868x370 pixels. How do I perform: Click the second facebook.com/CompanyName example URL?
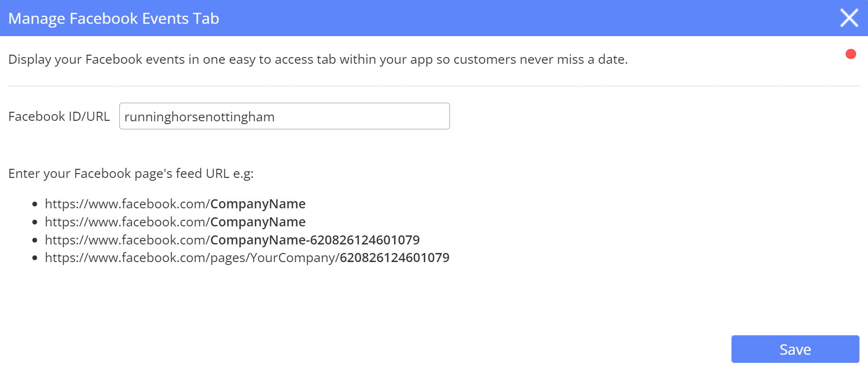[x=175, y=222]
